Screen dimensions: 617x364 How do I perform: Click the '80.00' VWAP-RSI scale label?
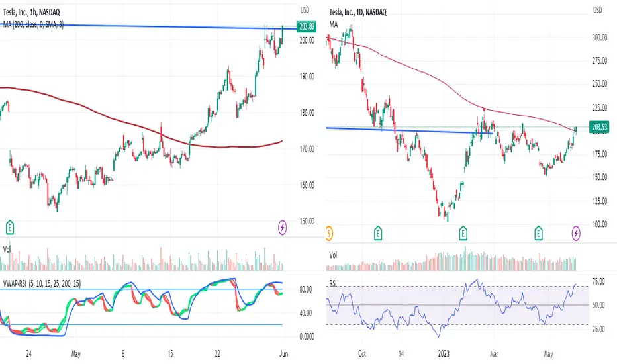(306, 289)
